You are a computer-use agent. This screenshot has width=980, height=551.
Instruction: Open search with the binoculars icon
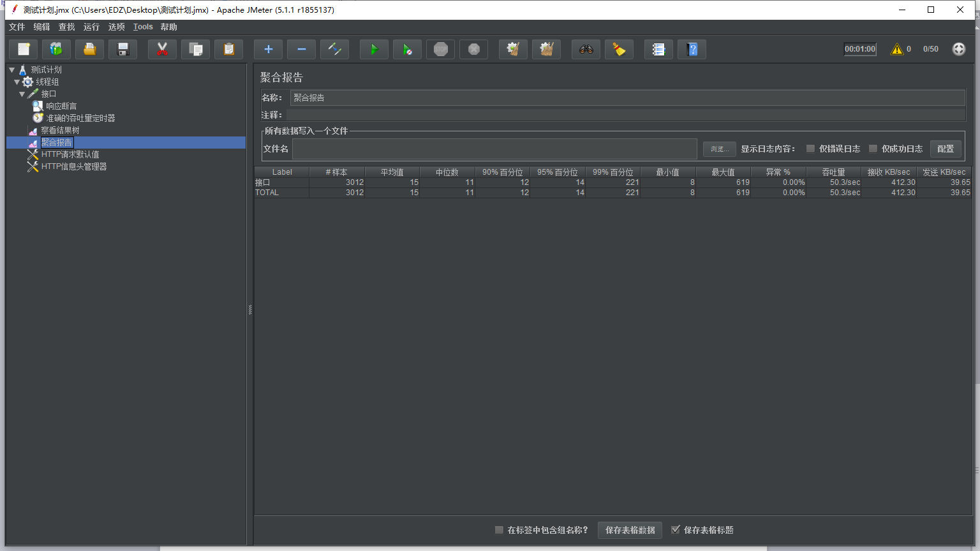point(586,49)
